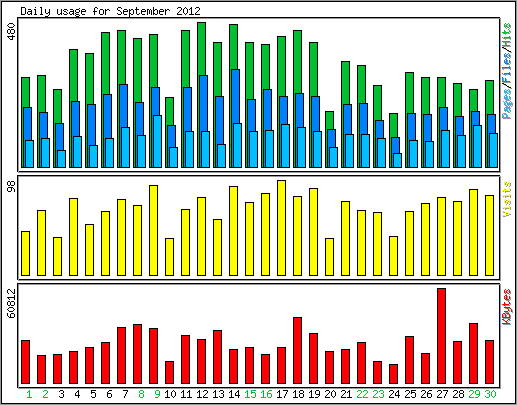Click day label 20 on the x-axis
517x405 pixels.
click(330, 394)
